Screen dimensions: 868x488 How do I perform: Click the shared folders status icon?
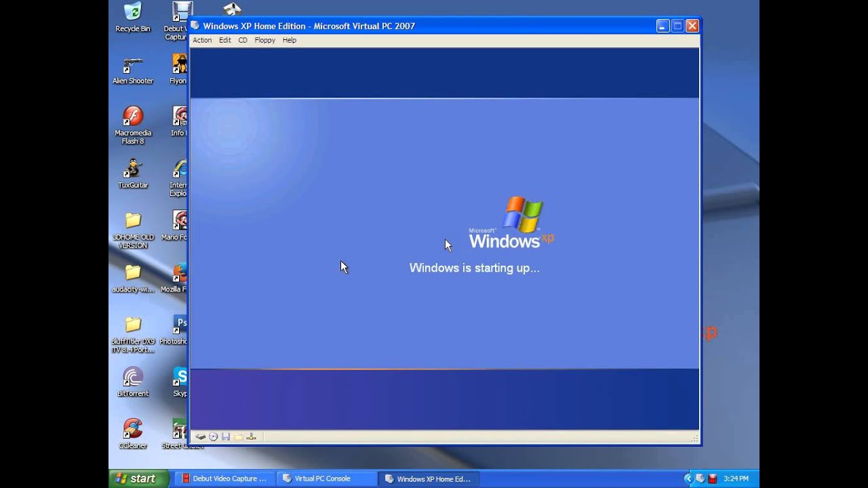(x=239, y=436)
